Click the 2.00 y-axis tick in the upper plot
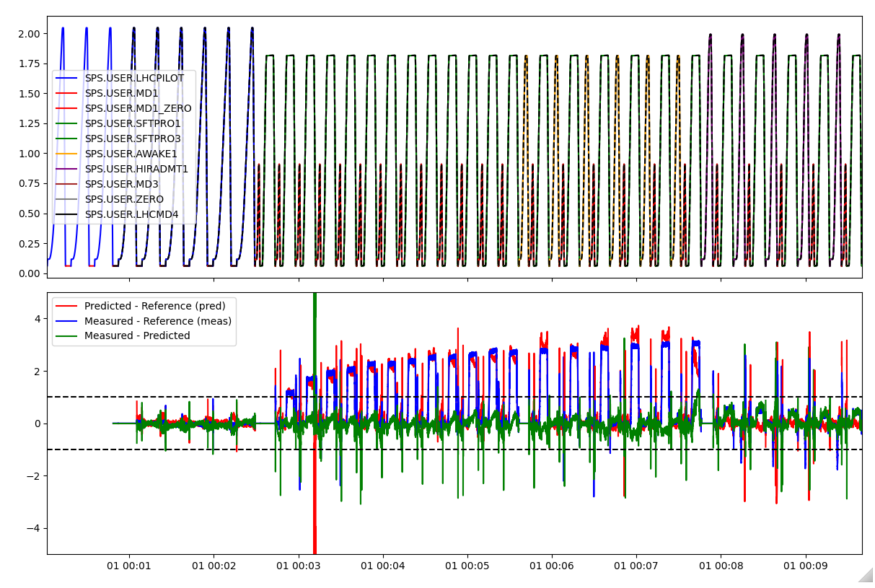The width and height of the screenshot is (875, 588). click(x=28, y=34)
